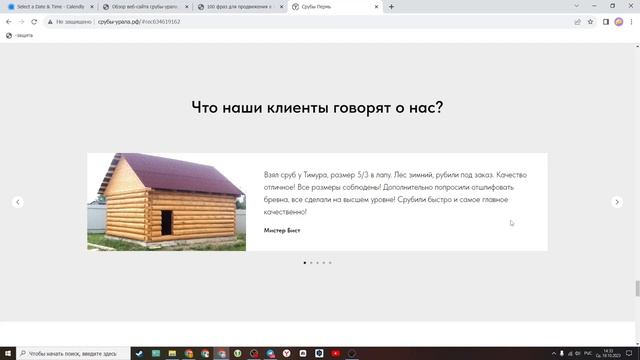Open the Windows Start menu
The image size is (640, 360).
click(x=8, y=353)
